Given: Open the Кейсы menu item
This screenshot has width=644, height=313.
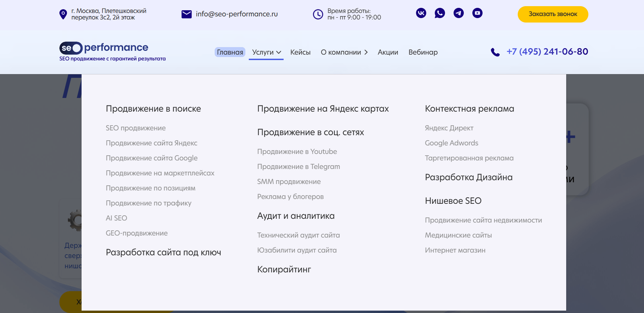Looking at the screenshot, I should click(300, 52).
